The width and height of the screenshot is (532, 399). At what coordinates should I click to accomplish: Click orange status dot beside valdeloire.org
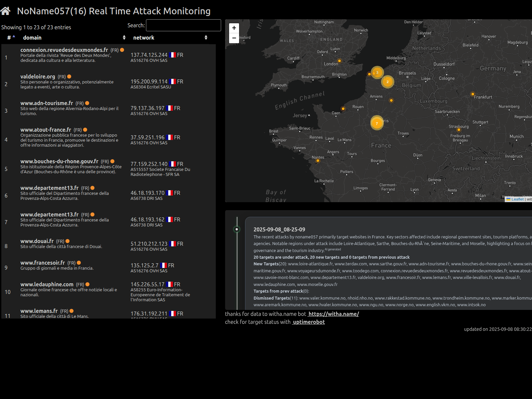pyautogui.click(x=69, y=76)
